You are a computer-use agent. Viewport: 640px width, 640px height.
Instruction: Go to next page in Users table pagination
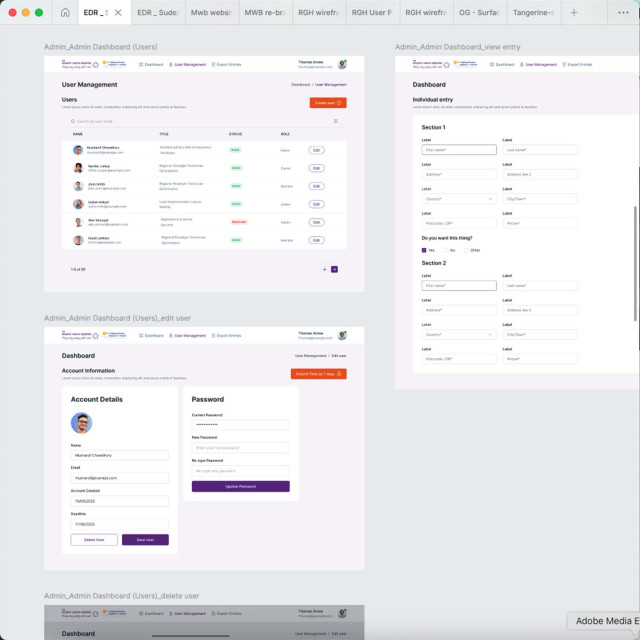coord(334,269)
